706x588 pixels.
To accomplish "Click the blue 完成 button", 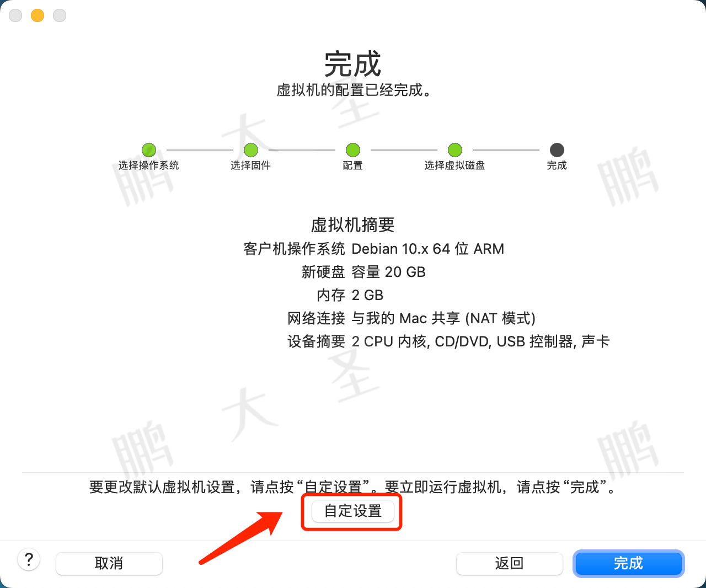I will click(629, 564).
